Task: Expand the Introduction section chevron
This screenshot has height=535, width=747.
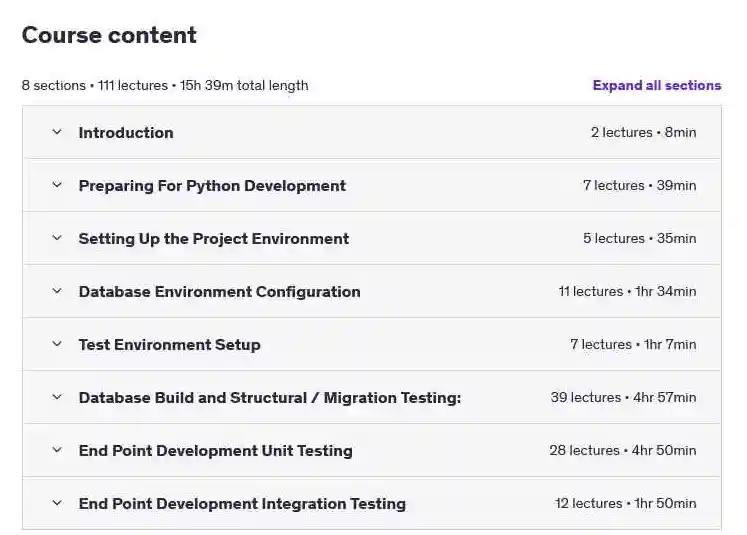Action: click(x=57, y=132)
